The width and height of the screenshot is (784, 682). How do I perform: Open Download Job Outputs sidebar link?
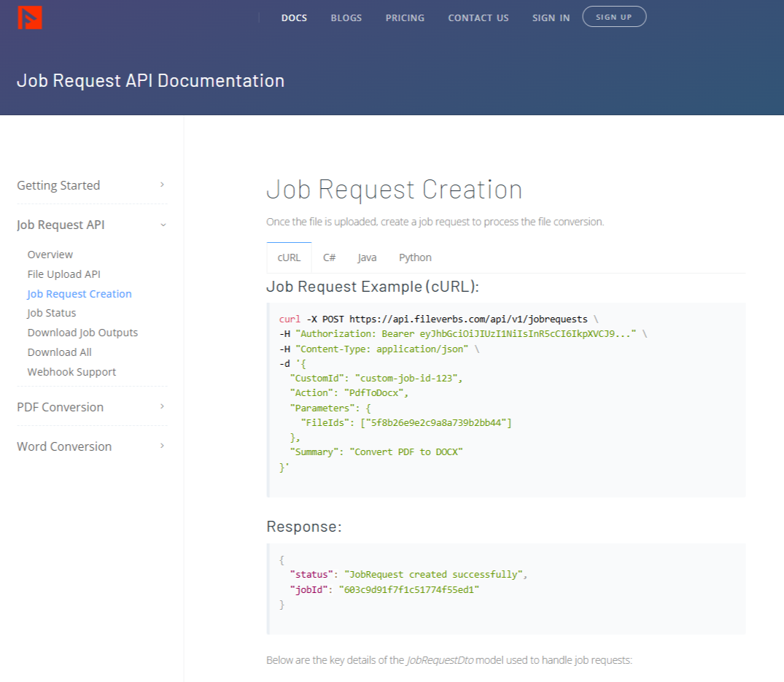click(x=82, y=333)
